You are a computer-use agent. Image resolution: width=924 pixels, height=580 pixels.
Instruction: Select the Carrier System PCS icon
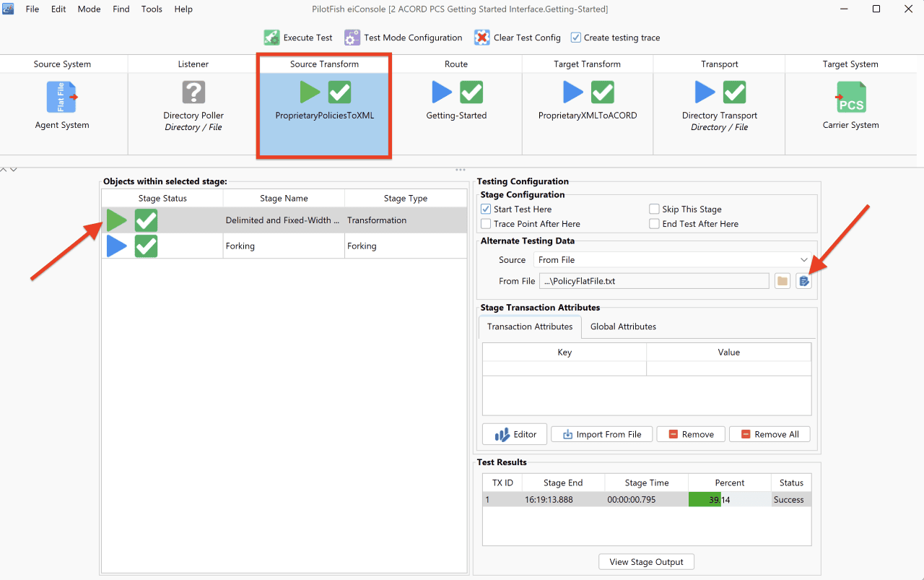click(851, 97)
